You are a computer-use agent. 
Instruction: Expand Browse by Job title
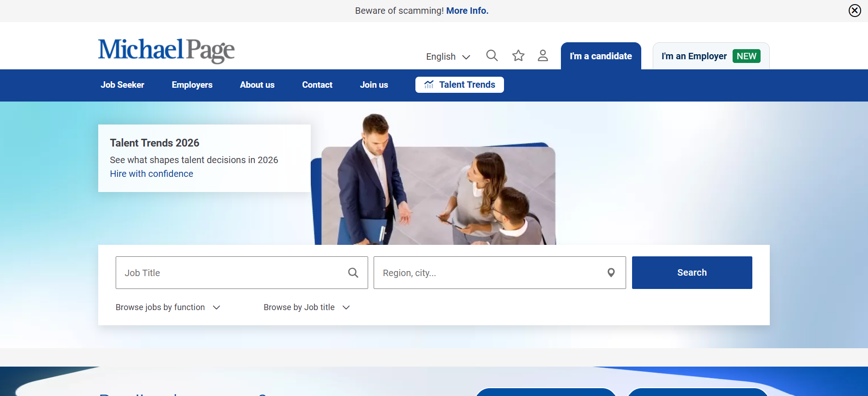(x=307, y=307)
